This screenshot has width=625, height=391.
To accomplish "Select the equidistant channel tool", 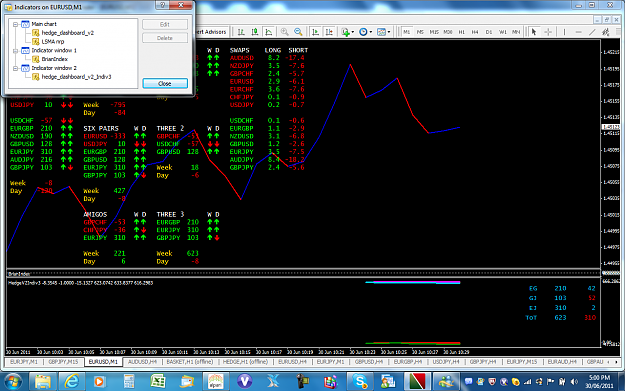I will (x=606, y=32).
